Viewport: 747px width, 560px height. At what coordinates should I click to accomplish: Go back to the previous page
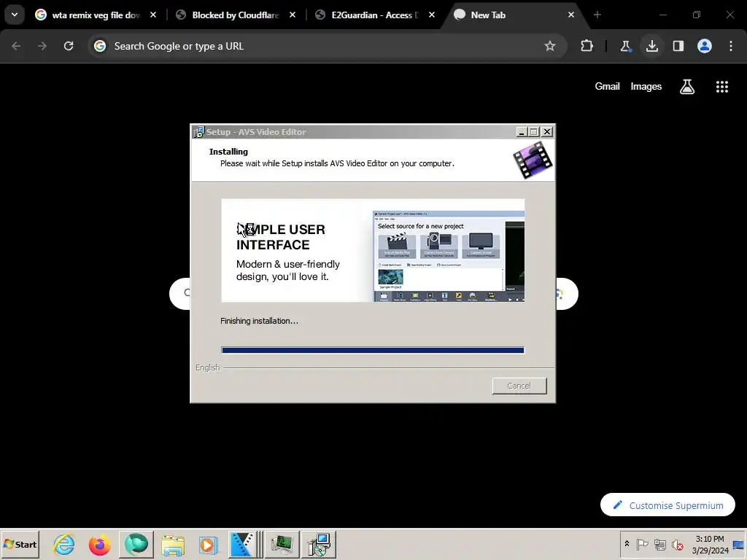[x=16, y=46]
